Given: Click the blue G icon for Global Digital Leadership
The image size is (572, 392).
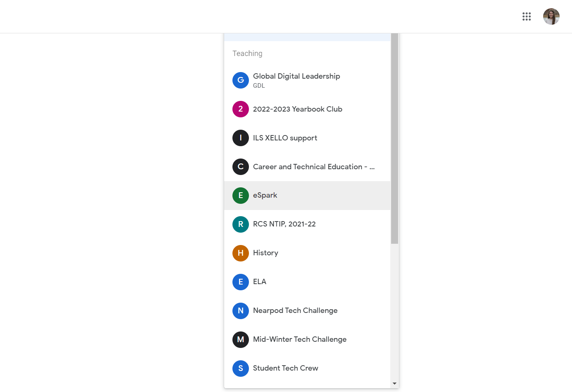Looking at the screenshot, I should click(241, 80).
